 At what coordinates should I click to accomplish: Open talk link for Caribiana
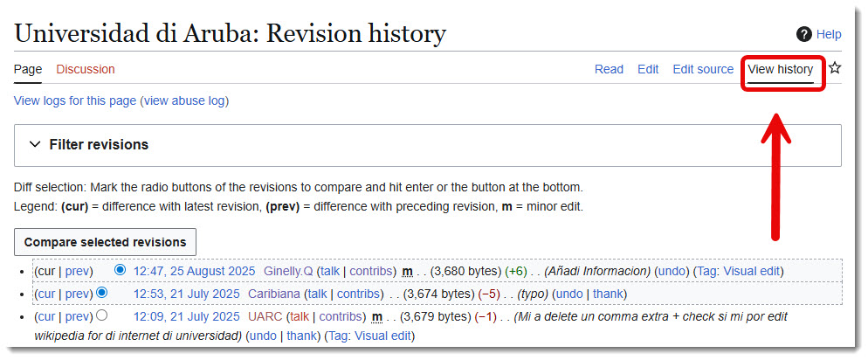point(317,294)
